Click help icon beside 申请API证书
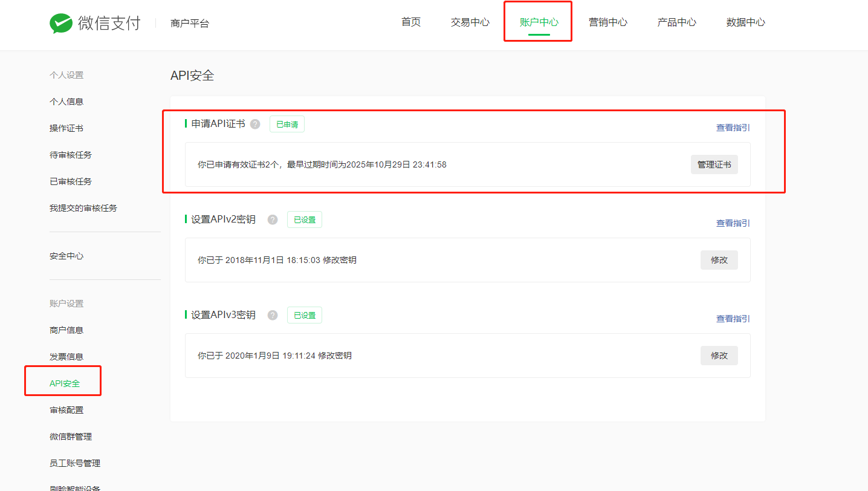 tap(255, 124)
